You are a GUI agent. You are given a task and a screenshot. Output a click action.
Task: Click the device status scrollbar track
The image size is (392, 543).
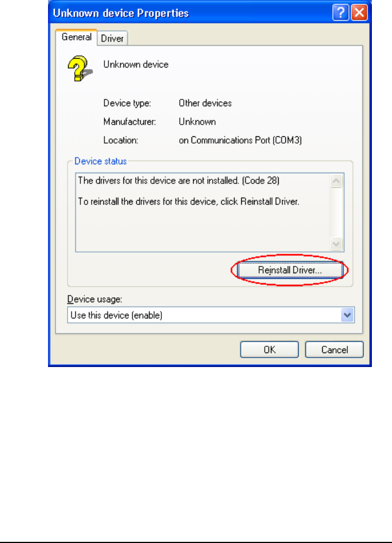click(x=336, y=212)
